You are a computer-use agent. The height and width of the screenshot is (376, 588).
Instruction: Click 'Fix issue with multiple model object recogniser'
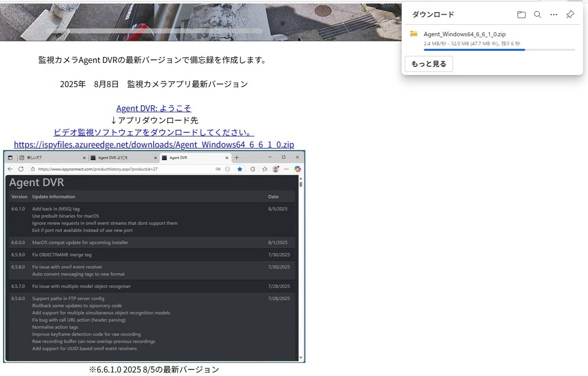click(x=82, y=286)
